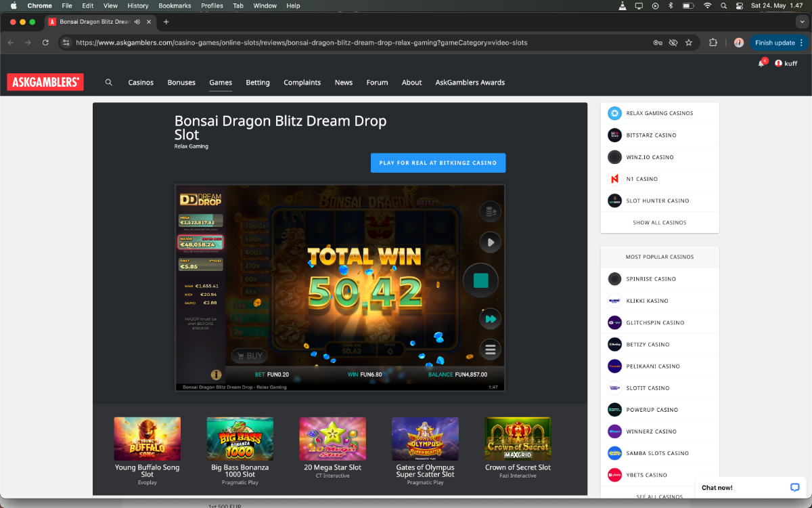Go to the Forum section
The image size is (812, 508).
378,83
